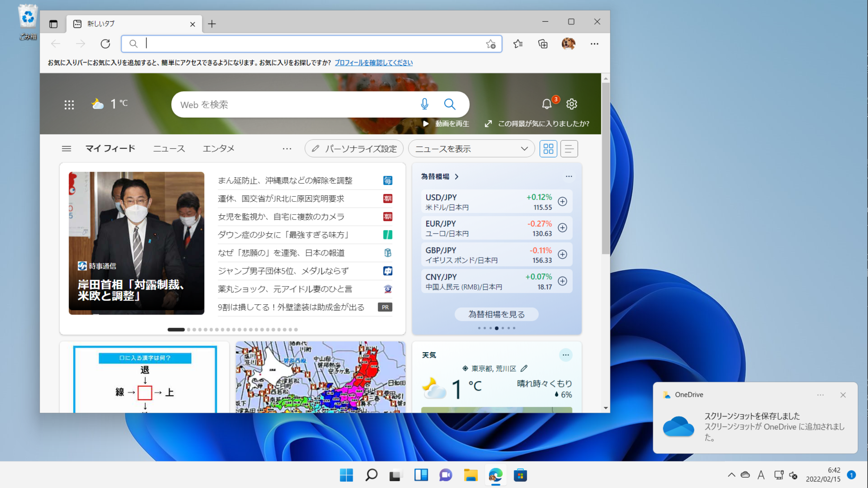Screen dimensions: 868x488
Task: Open the apps launcher grid icon
Action: (69, 104)
